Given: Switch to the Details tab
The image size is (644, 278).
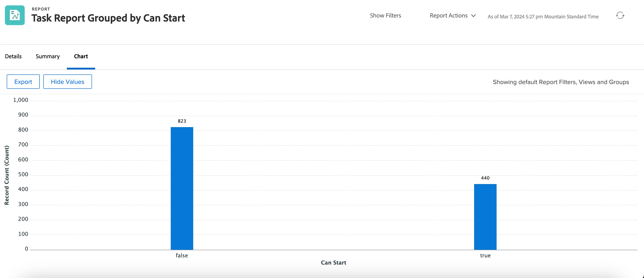Looking at the screenshot, I should coord(13,56).
